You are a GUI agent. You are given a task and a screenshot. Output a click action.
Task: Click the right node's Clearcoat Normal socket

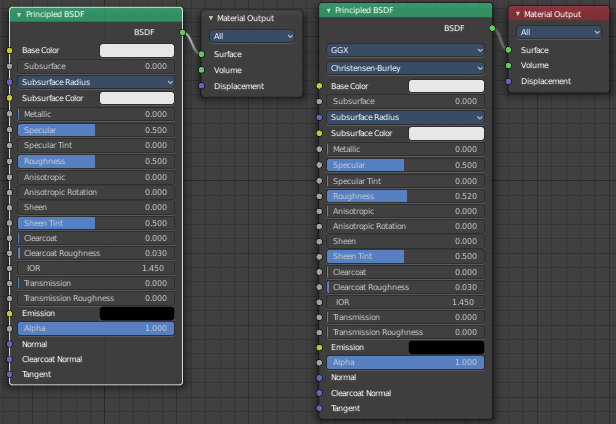(319, 393)
